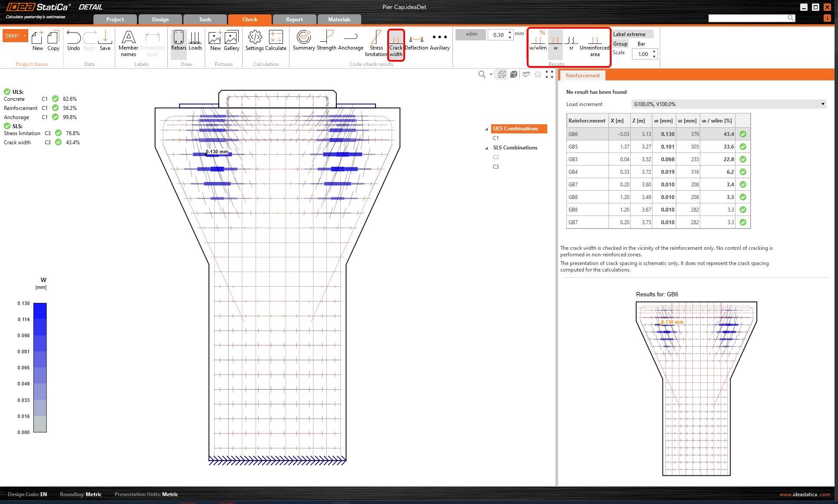Show the Deflection results

(416, 42)
